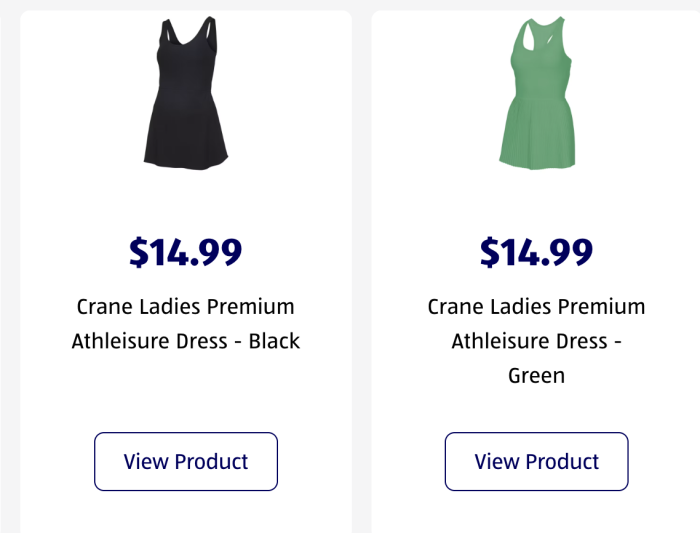Click the dollar sign in black dress price
700x533 pixels.
138,252
